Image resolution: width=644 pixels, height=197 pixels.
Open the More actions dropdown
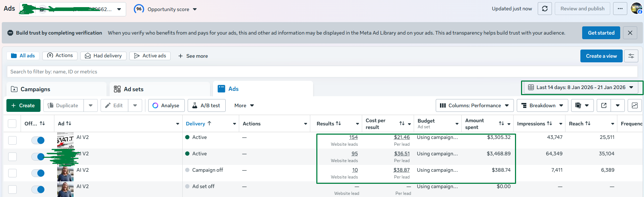244,105
